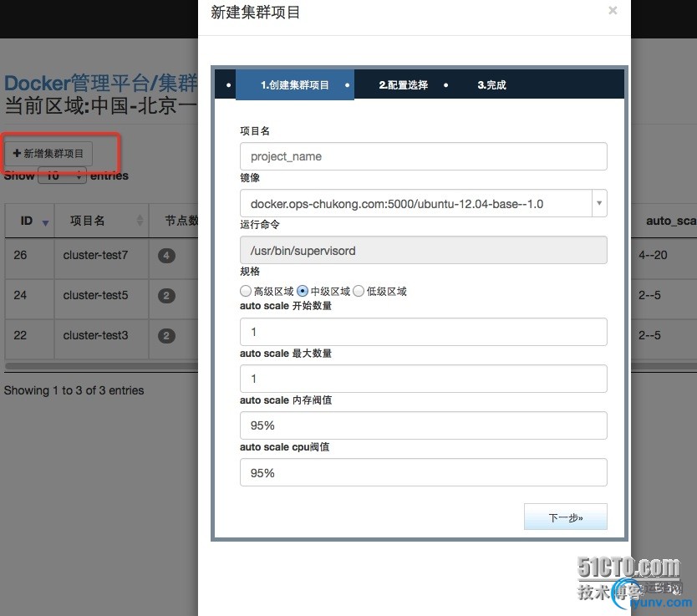The height and width of the screenshot is (616, 697).
Task: Sort table by ID column
Action: [29, 221]
